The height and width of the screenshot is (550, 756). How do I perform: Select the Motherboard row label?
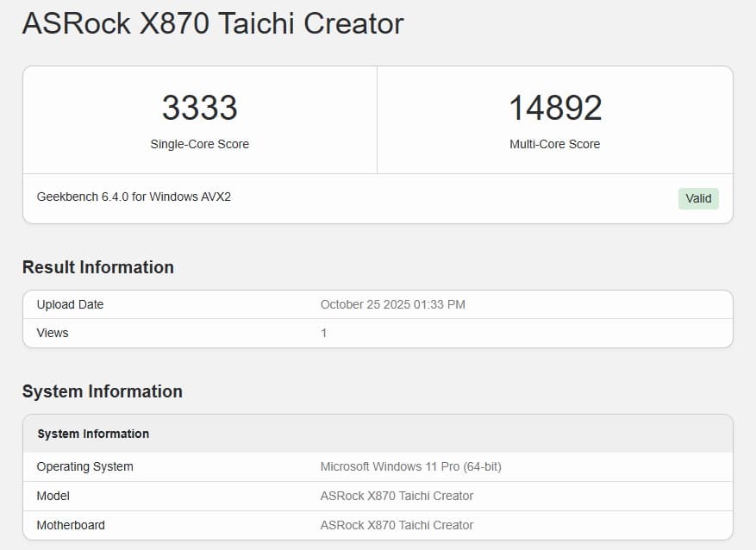[x=72, y=525]
